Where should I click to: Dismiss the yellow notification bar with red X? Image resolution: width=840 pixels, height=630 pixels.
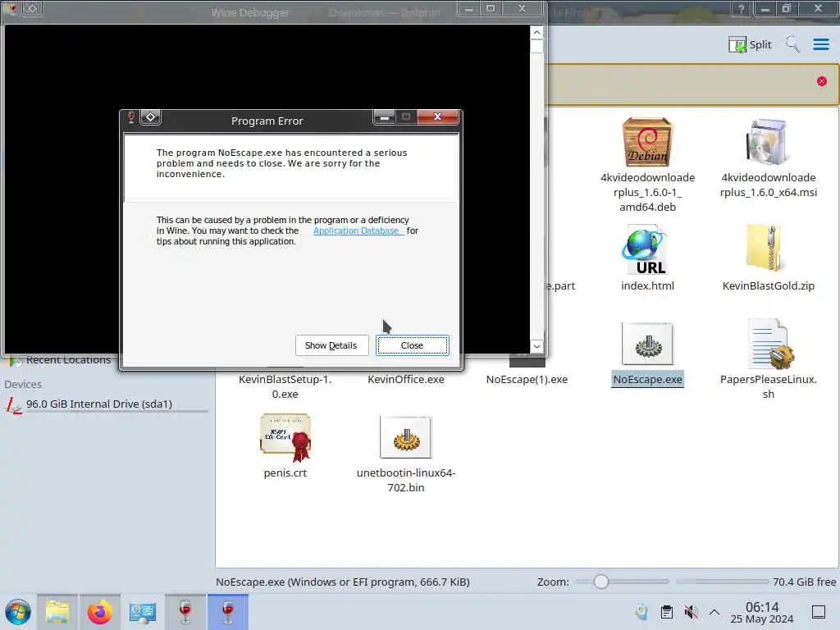coord(822,81)
